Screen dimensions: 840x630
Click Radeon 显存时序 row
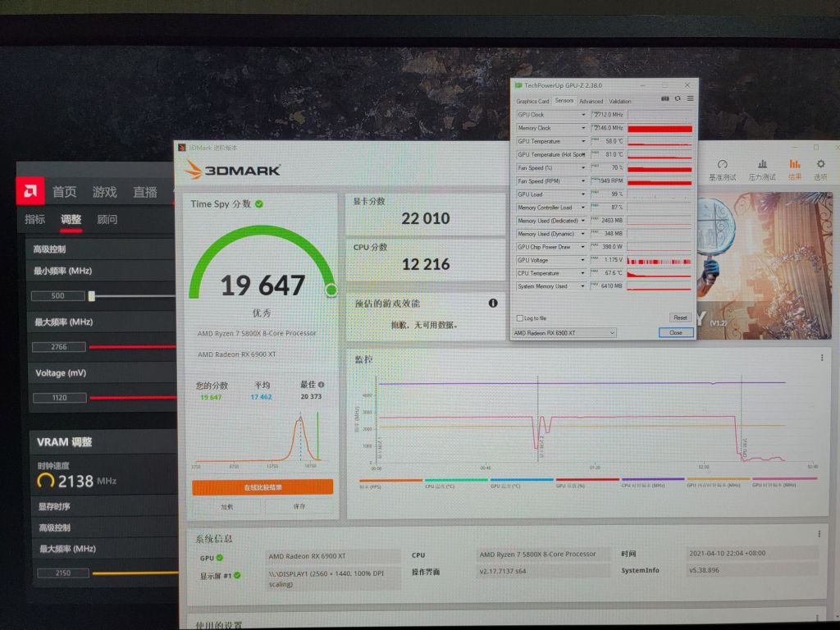pyautogui.click(x=104, y=506)
